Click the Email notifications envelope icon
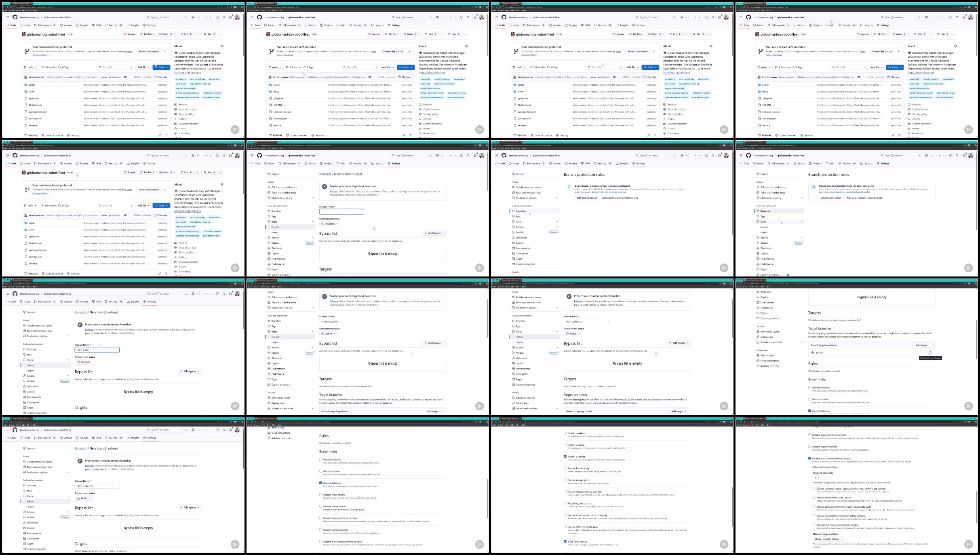Viewport: 980px width, 555px height. point(758,361)
